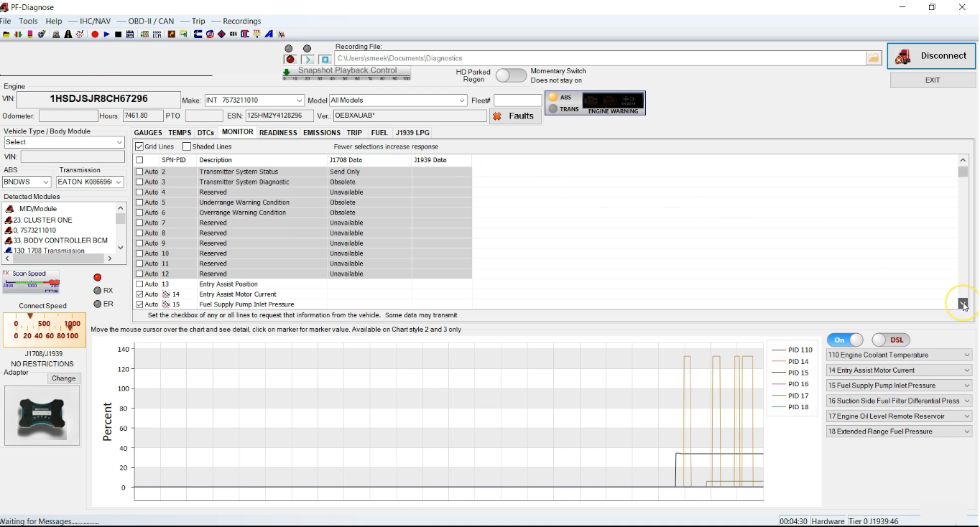The image size is (980, 527).
Task: Click the Faults button
Action: point(514,116)
